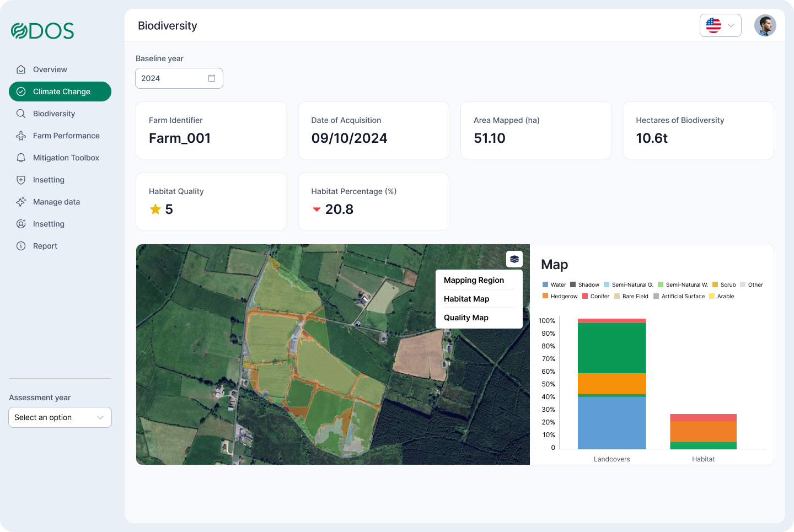Viewport: 794px width, 532px height.
Task: Click the Habitat axis label
Action: tap(704, 459)
